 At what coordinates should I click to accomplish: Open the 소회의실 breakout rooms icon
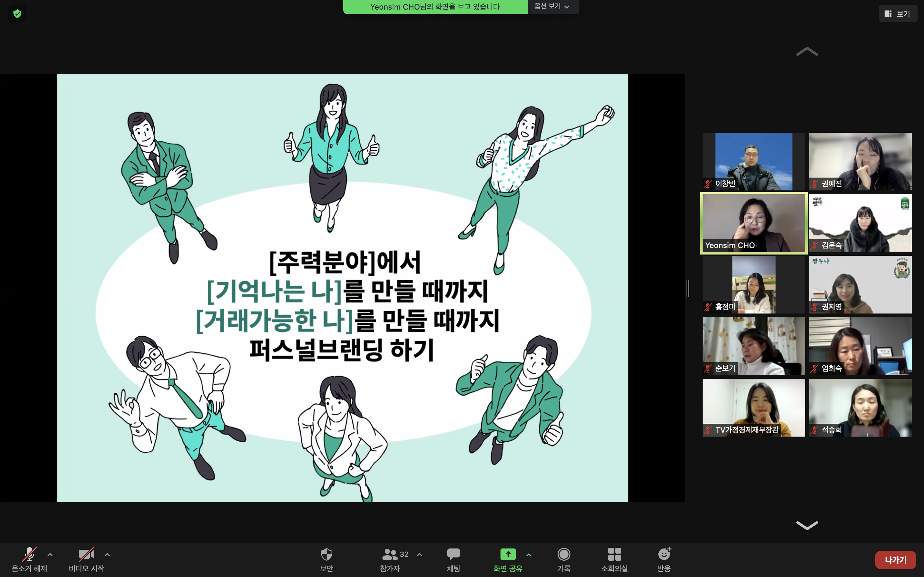click(x=614, y=555)
